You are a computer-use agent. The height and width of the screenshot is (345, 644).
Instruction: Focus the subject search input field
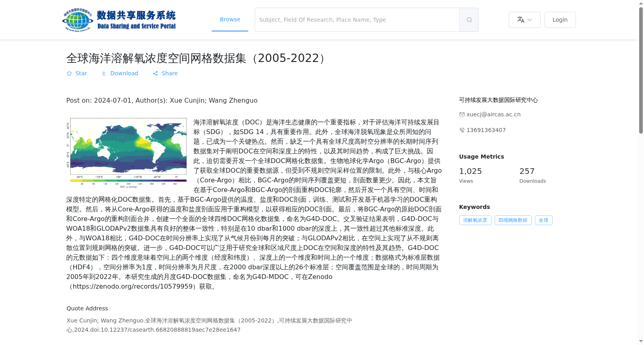coord(357,20)
